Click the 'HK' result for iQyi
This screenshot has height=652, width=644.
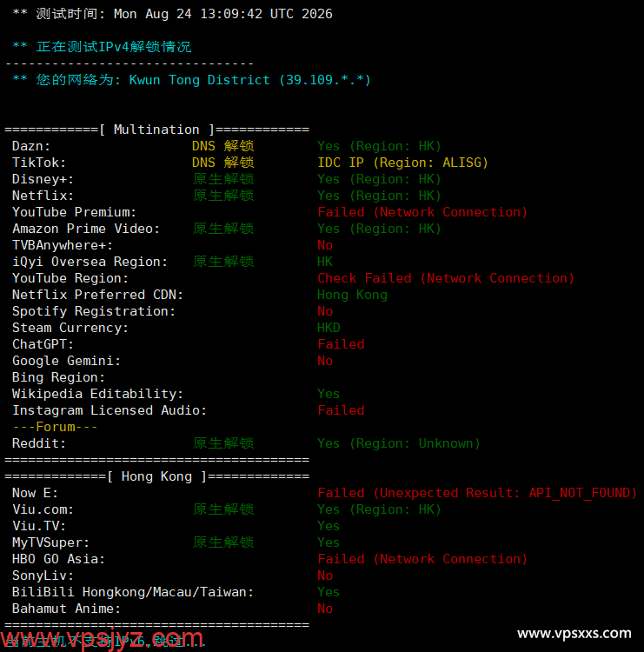(325, 262)
